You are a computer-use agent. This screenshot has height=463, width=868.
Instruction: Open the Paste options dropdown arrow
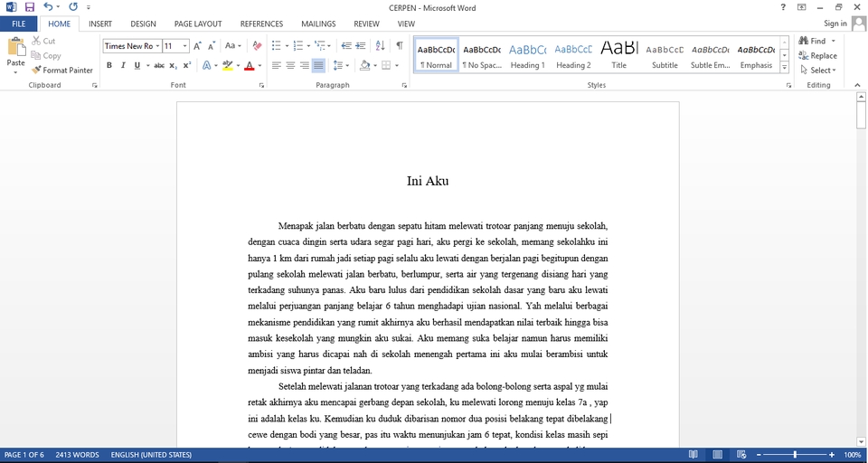click(16, 72)
